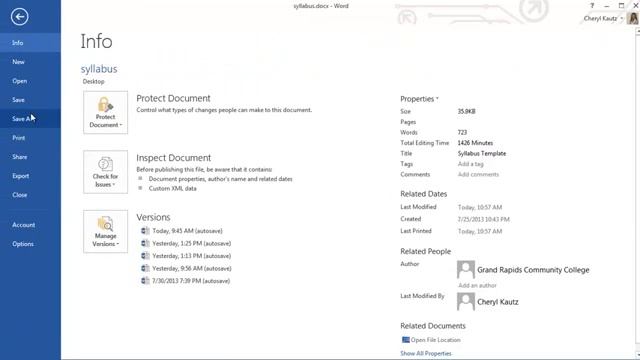Click the 1426 Minutes editing time value
This screenshot has width=640, height=360.
pyautogui.click(x=475, y=143)
